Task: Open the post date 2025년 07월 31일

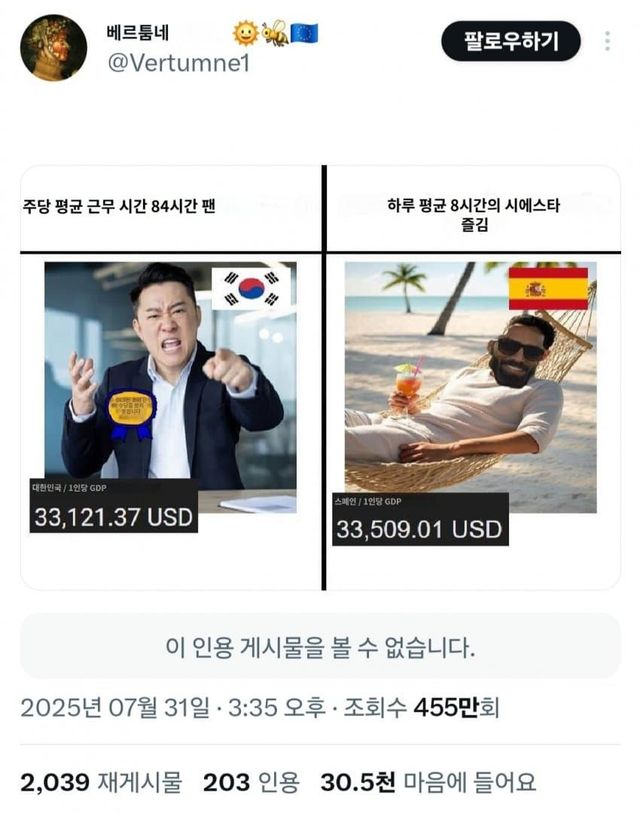Action: coord(115,707)
